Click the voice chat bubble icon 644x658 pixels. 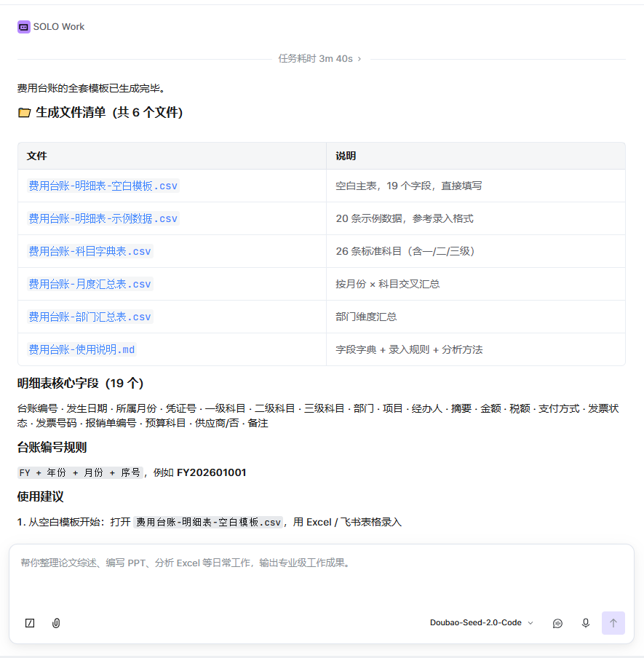[557, 623]
